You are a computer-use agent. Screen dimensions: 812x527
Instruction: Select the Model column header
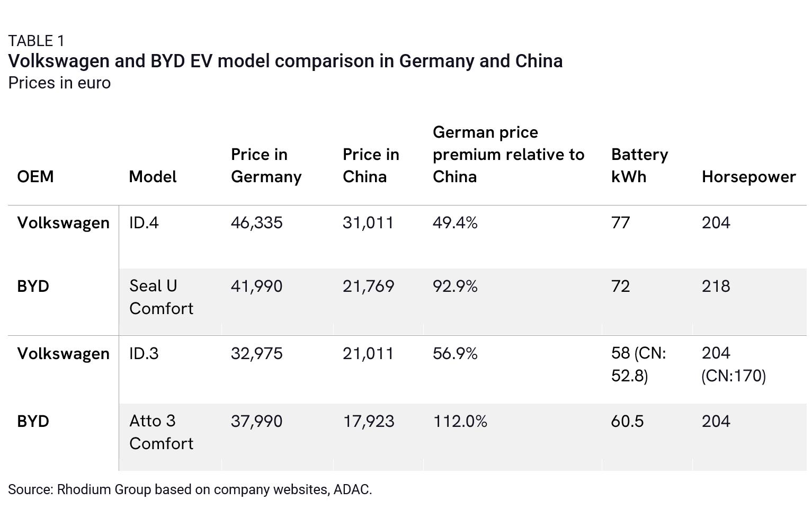(153, 176)
